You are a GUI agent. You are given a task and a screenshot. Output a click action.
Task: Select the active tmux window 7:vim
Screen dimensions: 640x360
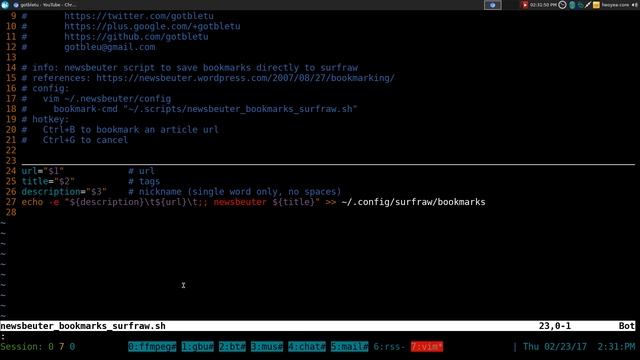427,347
